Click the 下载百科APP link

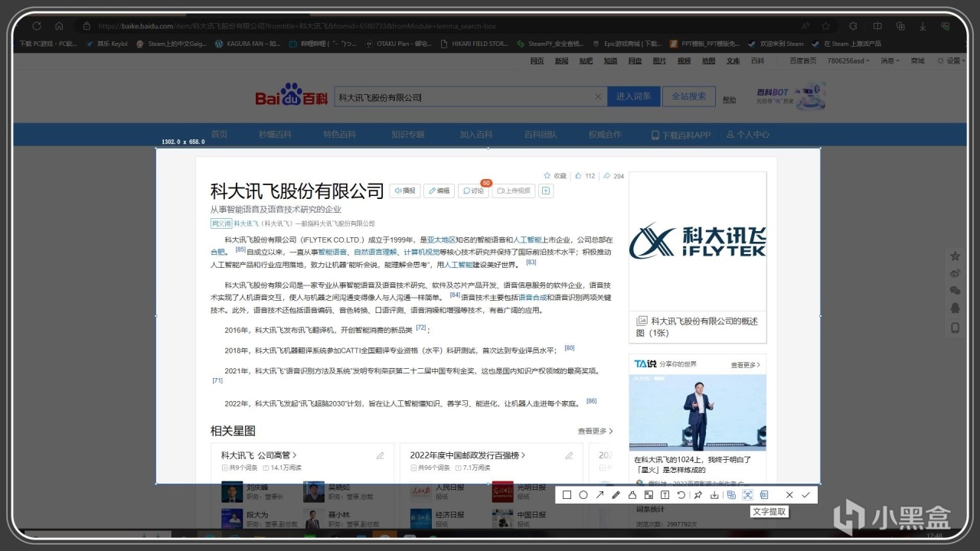point(681,135)
